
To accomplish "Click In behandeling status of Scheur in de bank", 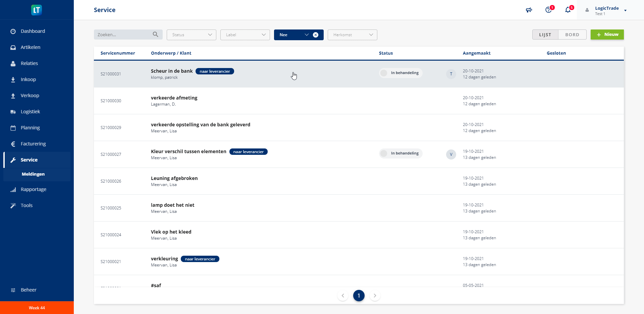I will 401,73.
